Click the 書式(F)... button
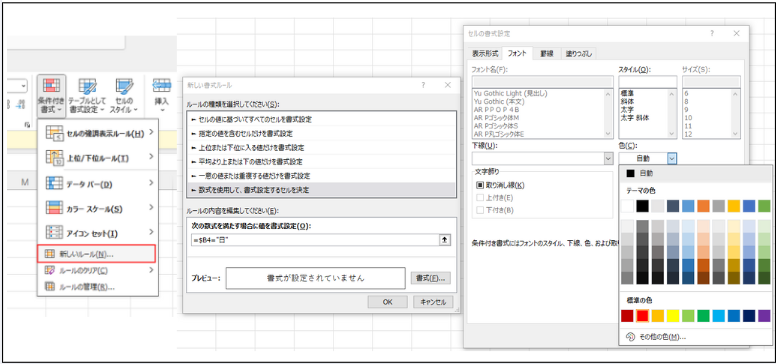This screenshot has height=364, width=776. [x=431, y=278]
